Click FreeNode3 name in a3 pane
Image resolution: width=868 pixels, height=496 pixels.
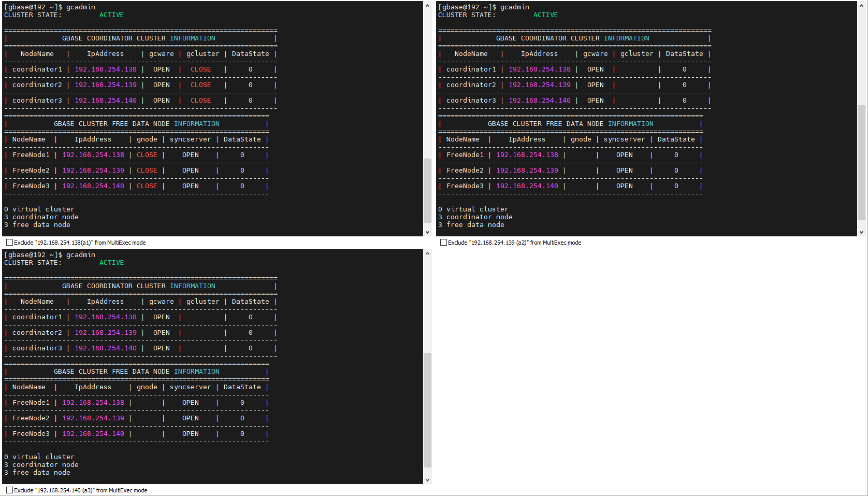click(x=31, y=434)
